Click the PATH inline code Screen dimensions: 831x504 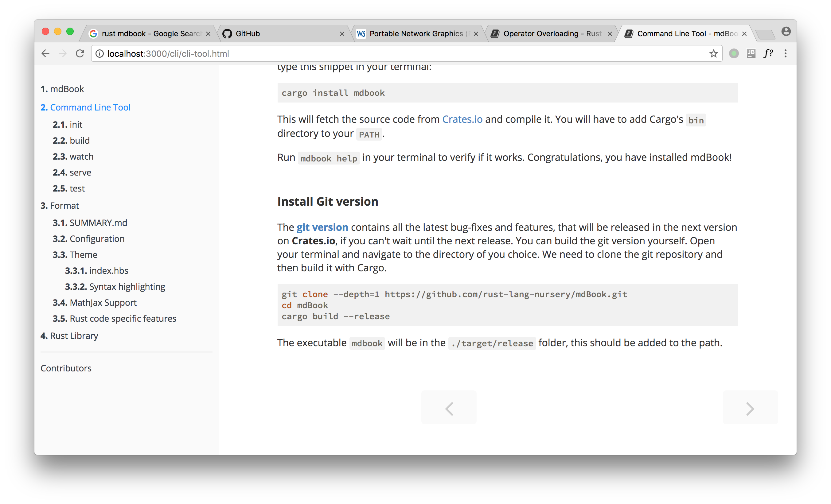click(369, 134)
